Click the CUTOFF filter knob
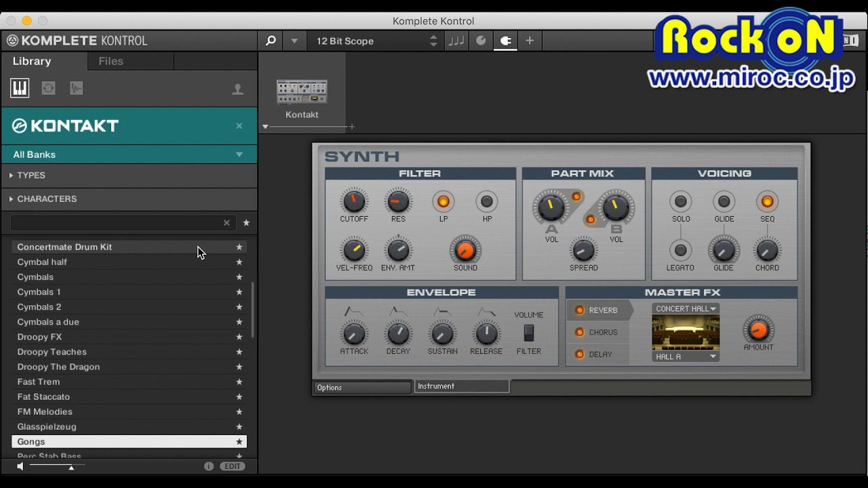Screen dimensions: 868x488 [x=353, y=201]
